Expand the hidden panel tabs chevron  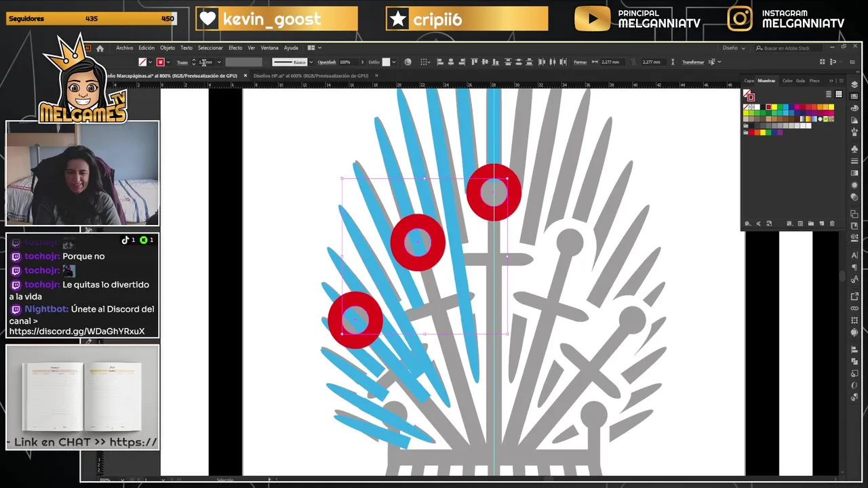pyautogui.click(x=831, y=81)
